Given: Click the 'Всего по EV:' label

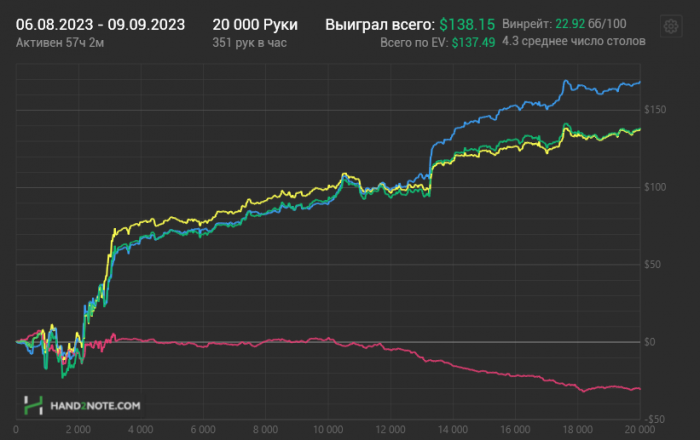Looking at the screenshot, I should click(x=414, y=43).
